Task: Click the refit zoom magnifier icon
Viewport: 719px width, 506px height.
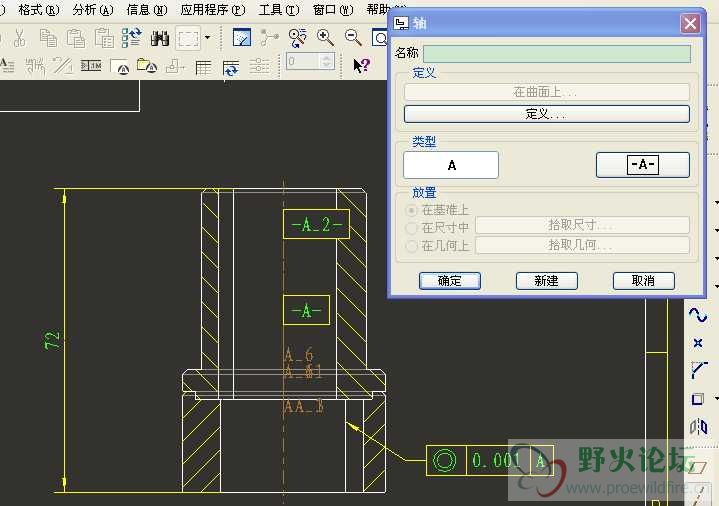Action: click(x=297, y=38)
